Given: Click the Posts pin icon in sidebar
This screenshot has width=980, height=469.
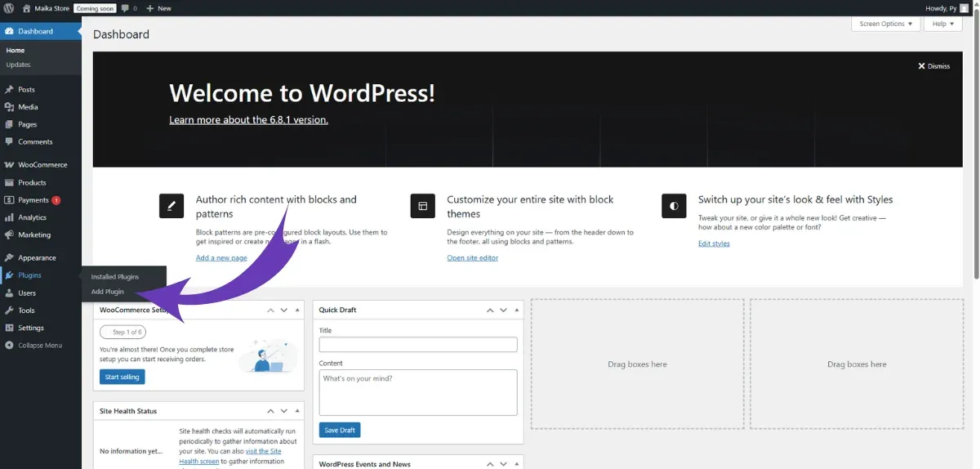Looking at the screenshot, I should 9,90.
